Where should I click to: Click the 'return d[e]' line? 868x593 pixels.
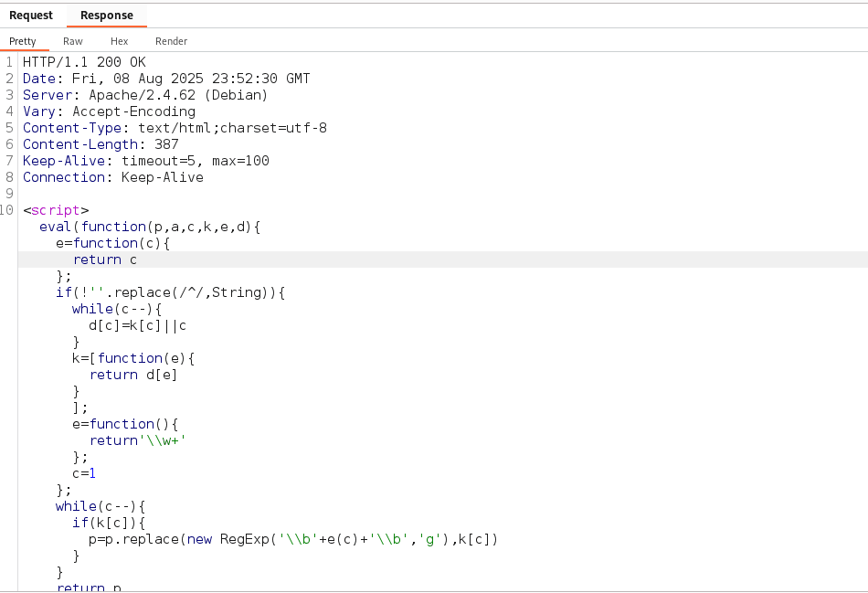pyautogui.click(x=133, y=375)
